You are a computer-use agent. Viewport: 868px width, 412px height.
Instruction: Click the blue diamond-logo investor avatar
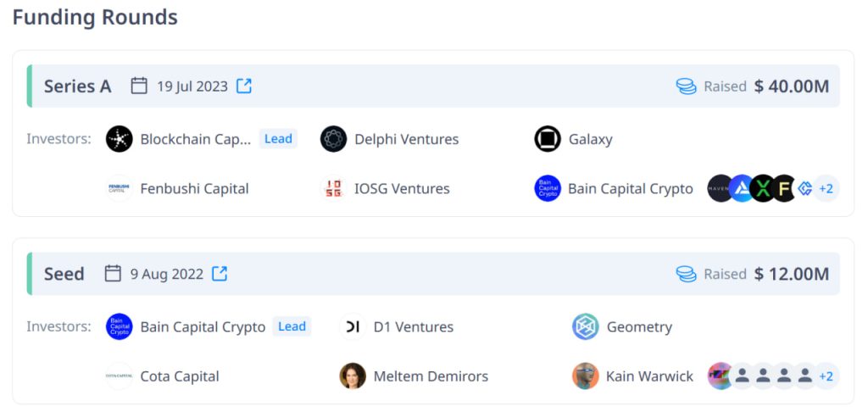pos(805,189)
